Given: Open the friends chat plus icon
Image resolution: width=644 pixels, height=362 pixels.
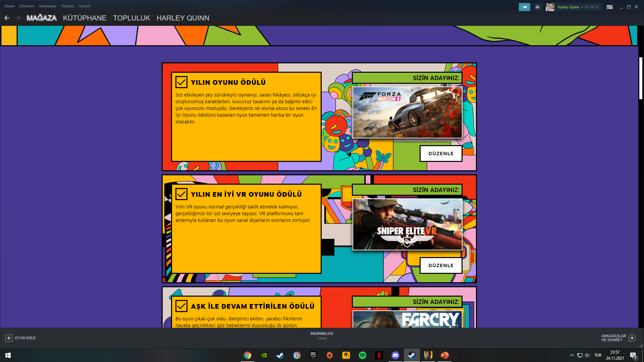Looking at the screenshot, I should point(632,338).
